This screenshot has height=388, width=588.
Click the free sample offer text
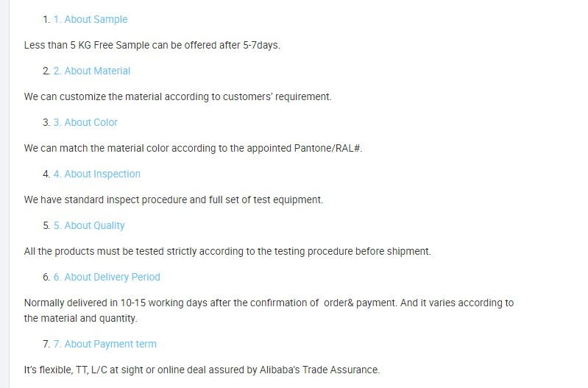[x=152, y=45]
